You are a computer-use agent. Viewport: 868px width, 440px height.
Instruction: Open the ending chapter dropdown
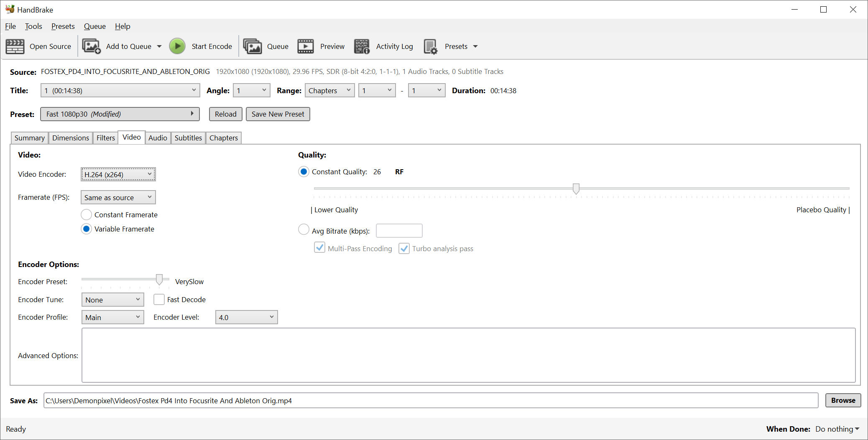426,91
